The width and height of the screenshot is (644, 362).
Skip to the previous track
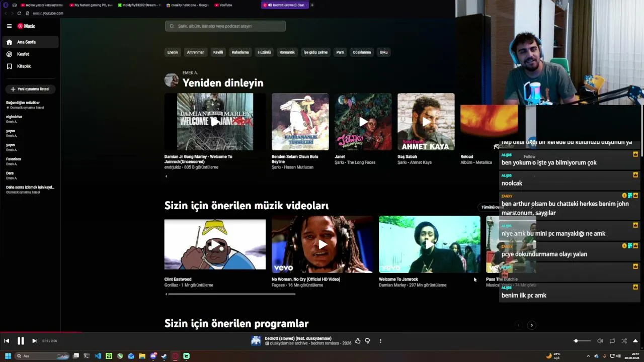7,341
